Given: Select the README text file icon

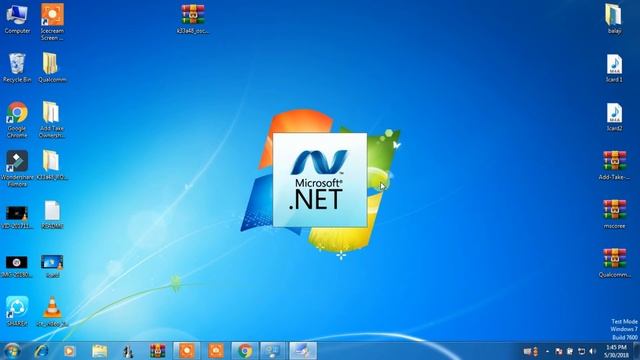Looking at the screenshot, I should [x=52, y=215].
